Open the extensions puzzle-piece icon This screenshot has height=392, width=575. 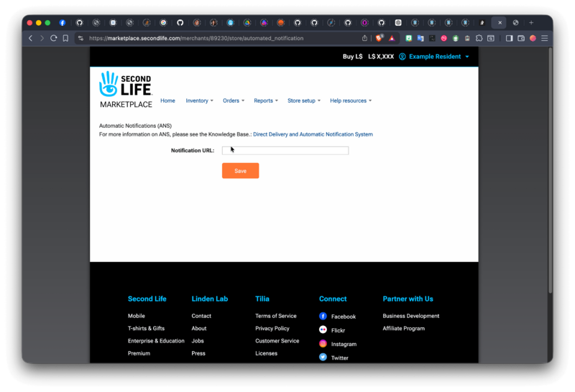479,38
